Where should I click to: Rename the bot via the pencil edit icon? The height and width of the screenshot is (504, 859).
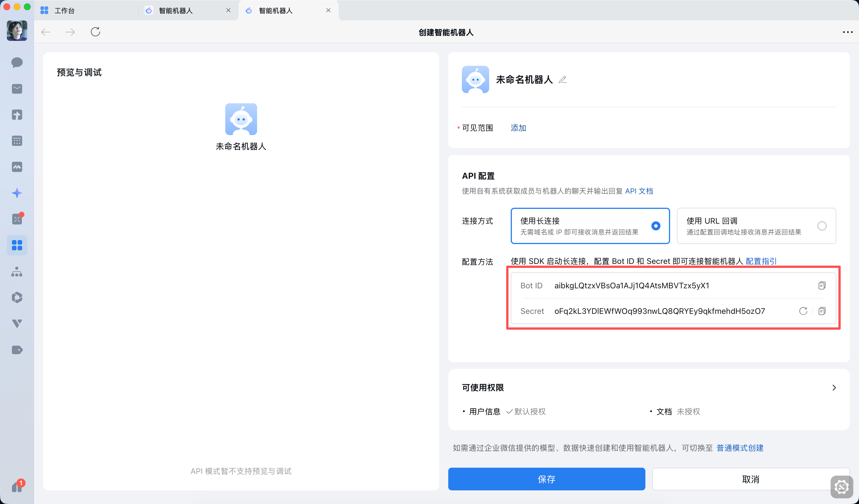(562, 80)
